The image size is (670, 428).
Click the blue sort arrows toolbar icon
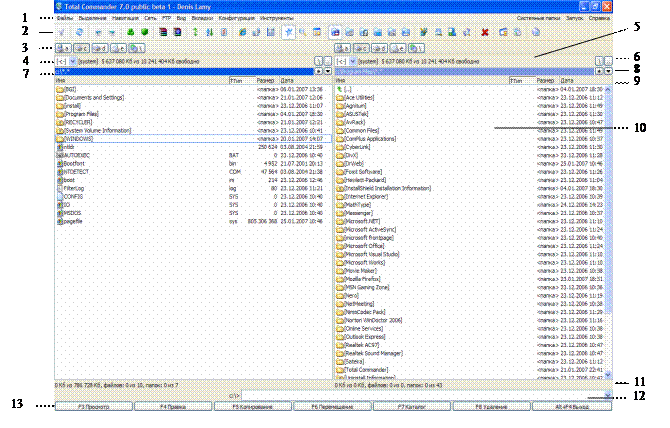click(x=209, y=32)
